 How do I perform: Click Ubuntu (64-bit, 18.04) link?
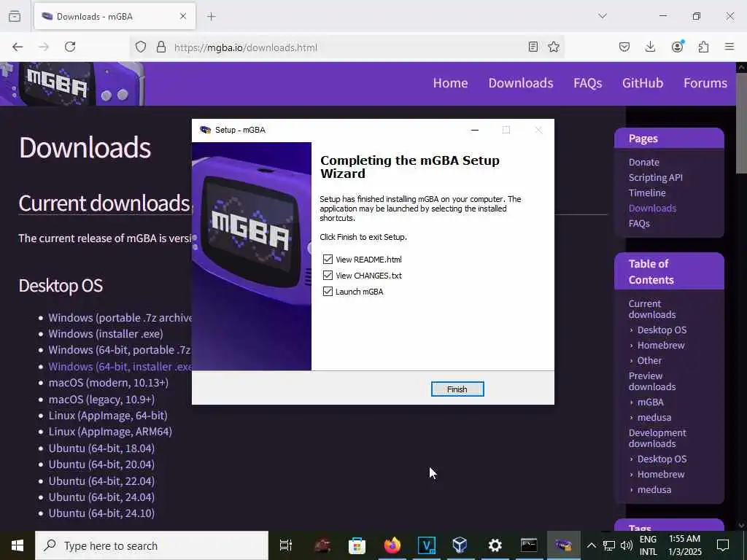tap(101, 448)
